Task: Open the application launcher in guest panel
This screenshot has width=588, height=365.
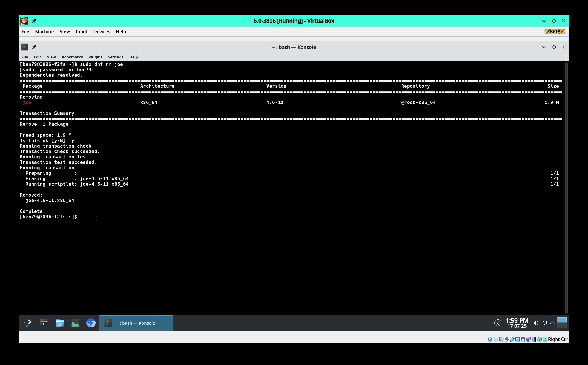Action: point(28,323)
